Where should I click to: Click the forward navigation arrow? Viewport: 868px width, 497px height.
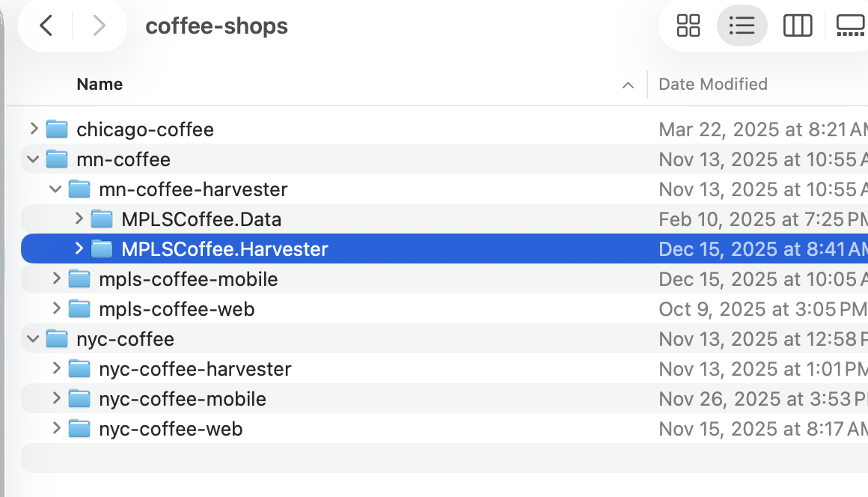(100, 25)
